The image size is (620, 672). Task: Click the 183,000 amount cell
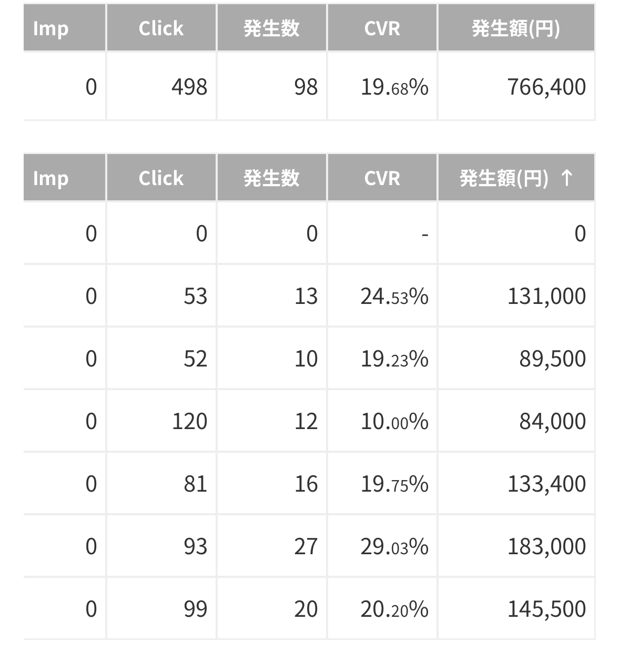click(546, 546)
